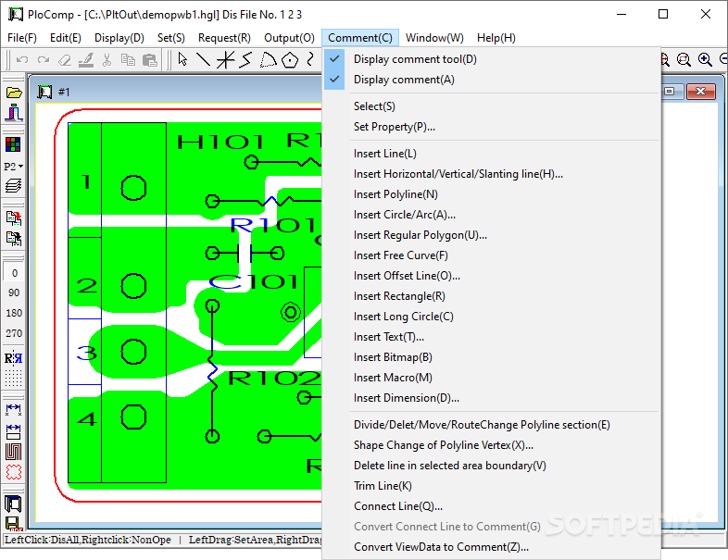
Task: Click the zoom-in plus magnifier icon
Action: pyautogui.click(x=705, y=60)
